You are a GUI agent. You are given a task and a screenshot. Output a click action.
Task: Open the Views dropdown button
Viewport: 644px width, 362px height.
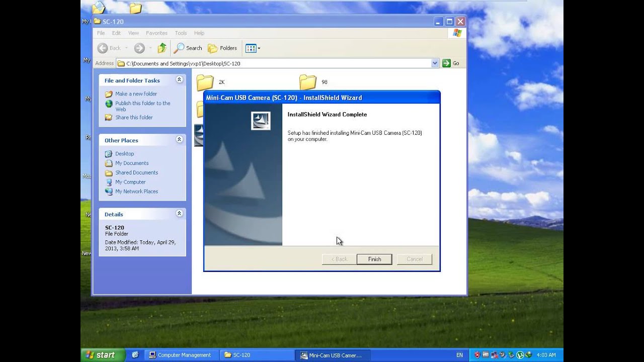pos(253,48)
